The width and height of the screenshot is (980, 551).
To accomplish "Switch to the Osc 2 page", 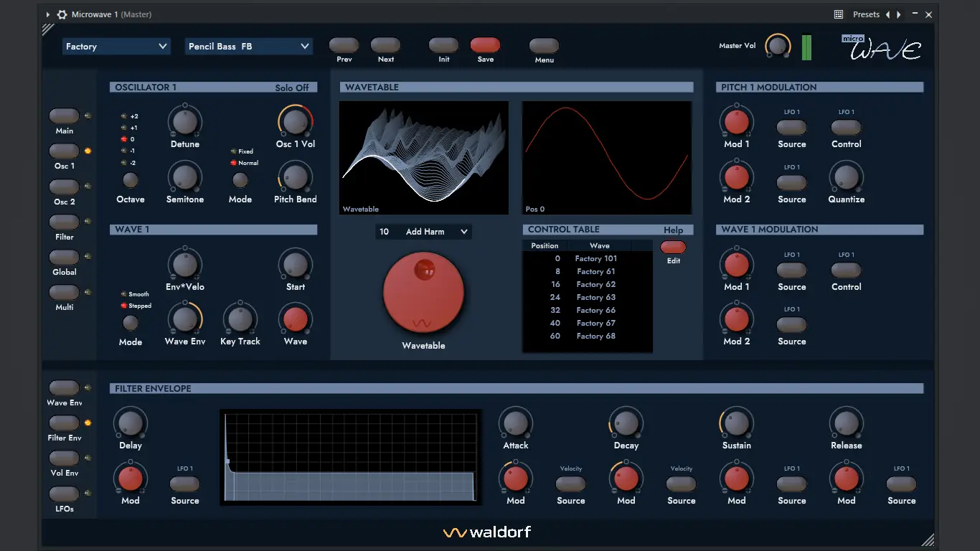I will pos(65,187).
